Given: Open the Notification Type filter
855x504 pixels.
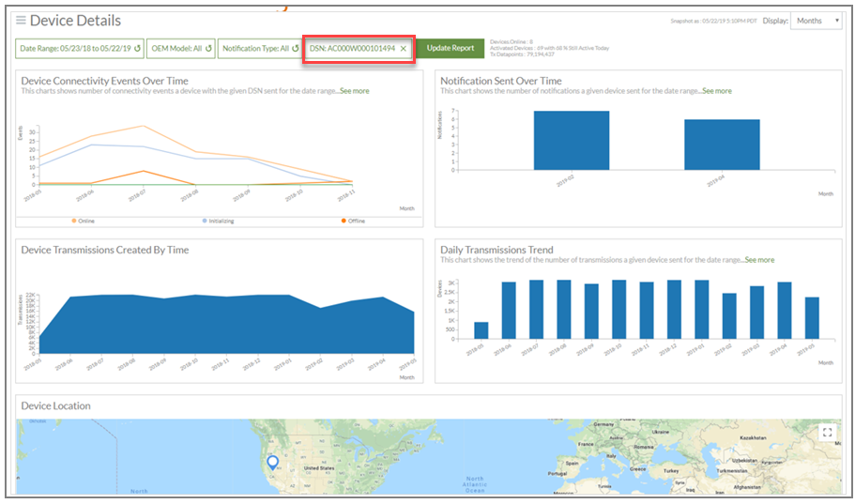Looking at the screenshot, I should 260,49.
